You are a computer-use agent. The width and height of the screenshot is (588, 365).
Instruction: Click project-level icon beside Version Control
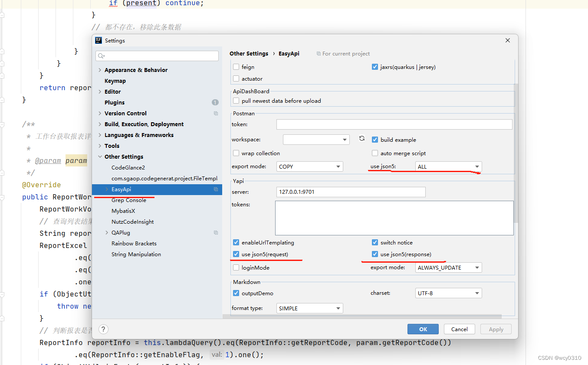tap(216, 114)
